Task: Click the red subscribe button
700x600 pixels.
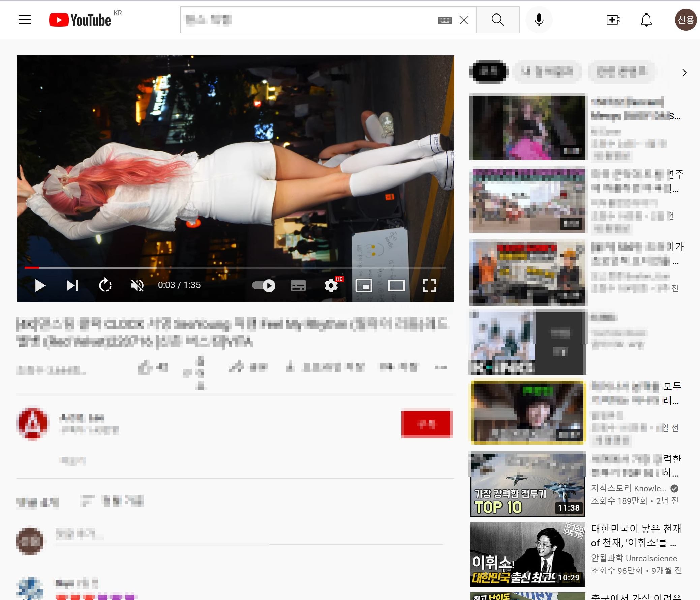Action: [x=427, y=424]
